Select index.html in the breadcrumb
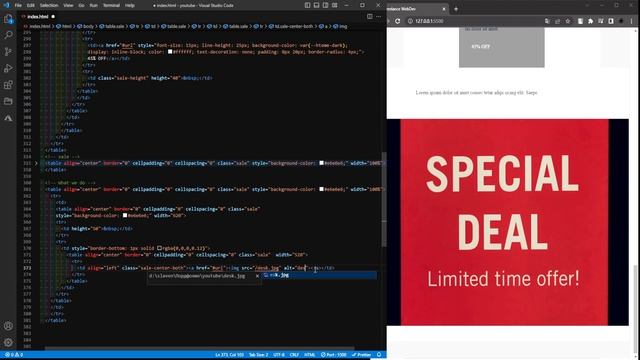Screen dimensions: 640x360 coord(40,26)
